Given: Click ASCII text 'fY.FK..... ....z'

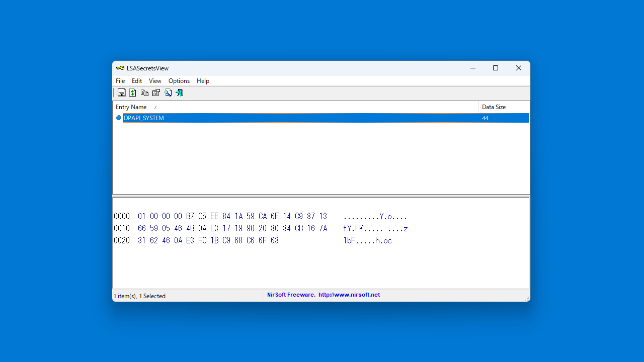Looking at the screenshot, I should (375, 229).
